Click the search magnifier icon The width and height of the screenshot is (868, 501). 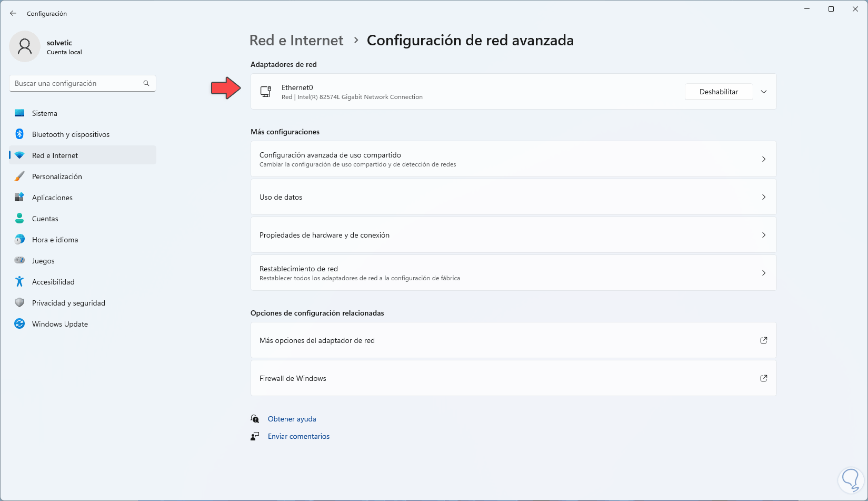point(146,83)
